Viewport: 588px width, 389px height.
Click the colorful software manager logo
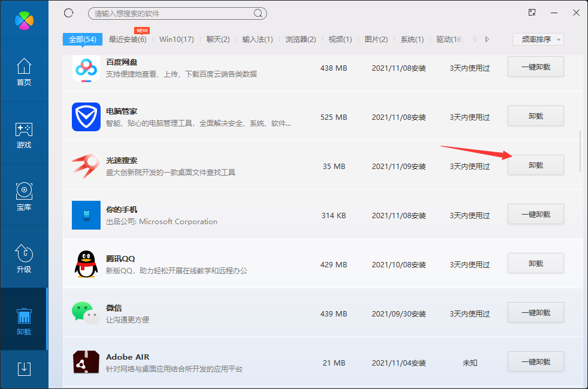click(24, 20)
